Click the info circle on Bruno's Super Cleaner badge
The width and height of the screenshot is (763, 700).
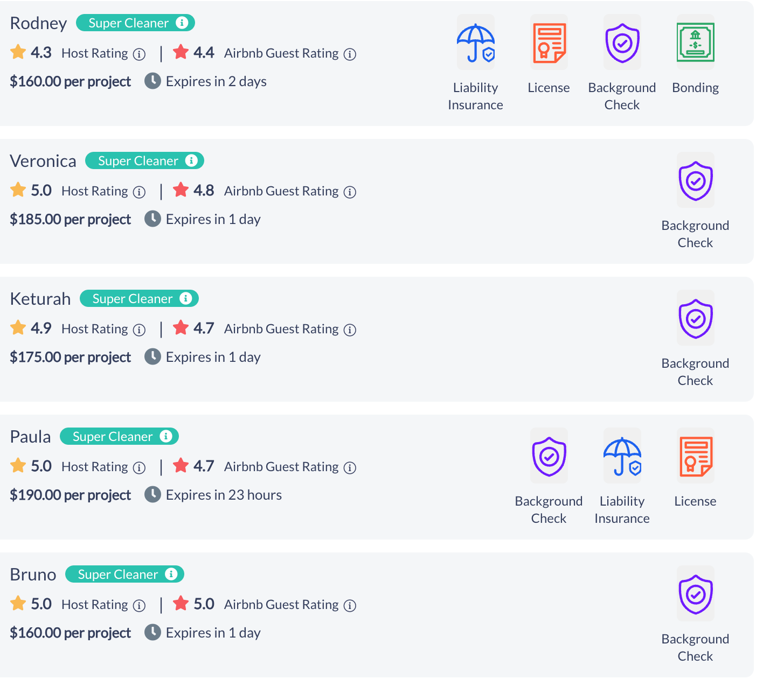171,574
